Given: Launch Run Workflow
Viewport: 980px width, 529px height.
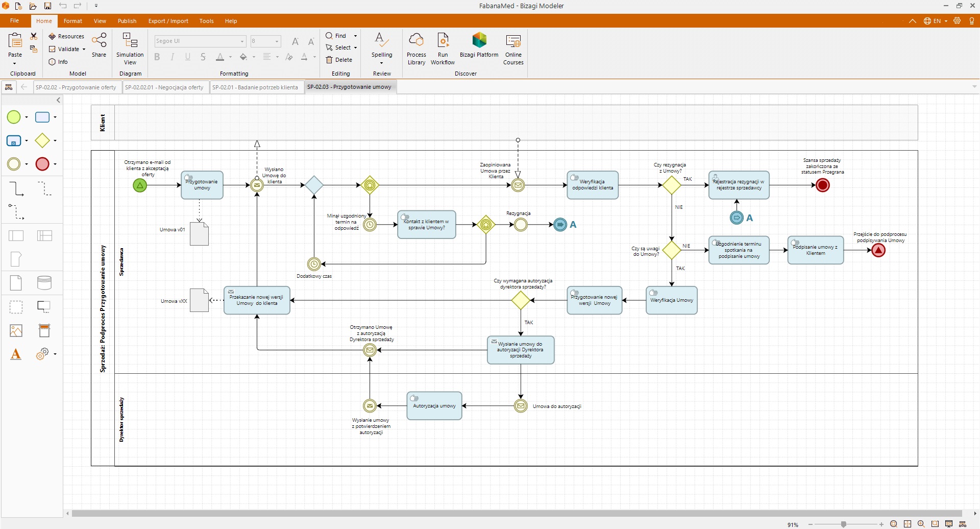Looking at the screenshot, I should (443, 49).
